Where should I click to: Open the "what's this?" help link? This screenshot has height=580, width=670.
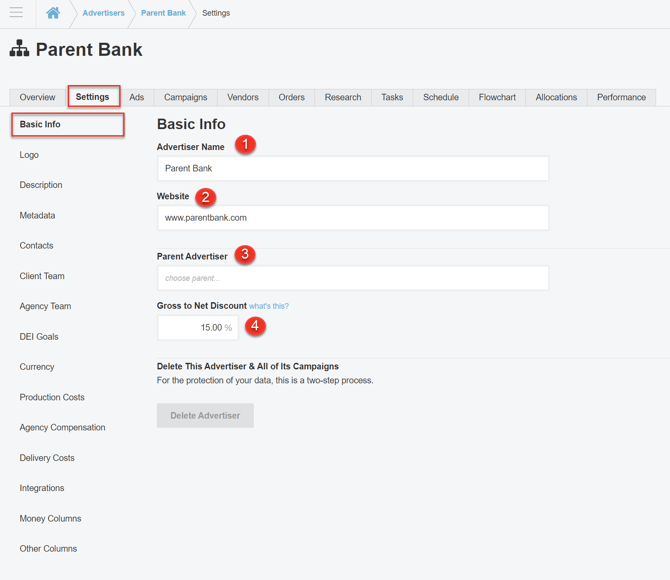tap(269, 306)
